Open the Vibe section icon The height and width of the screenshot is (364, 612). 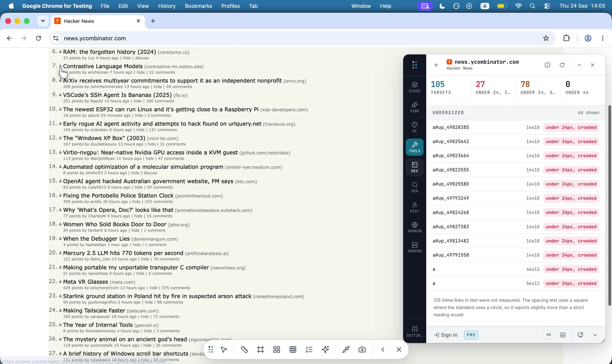414,107
